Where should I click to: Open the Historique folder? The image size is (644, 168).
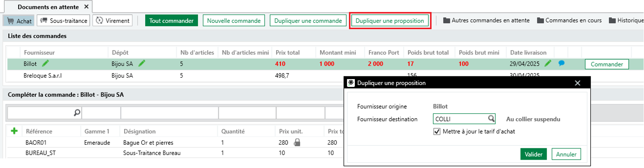(x=626, y=20)
